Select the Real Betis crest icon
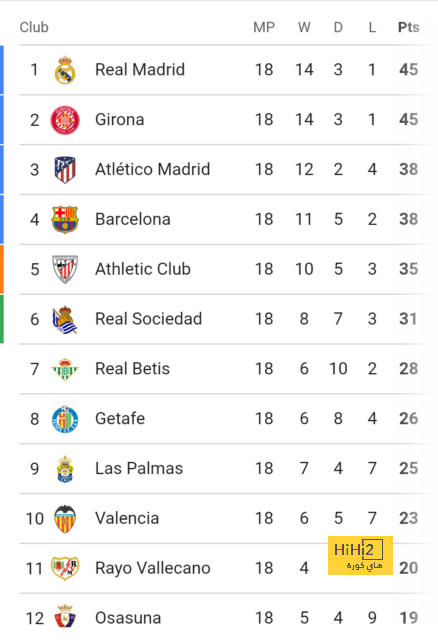 65,369
